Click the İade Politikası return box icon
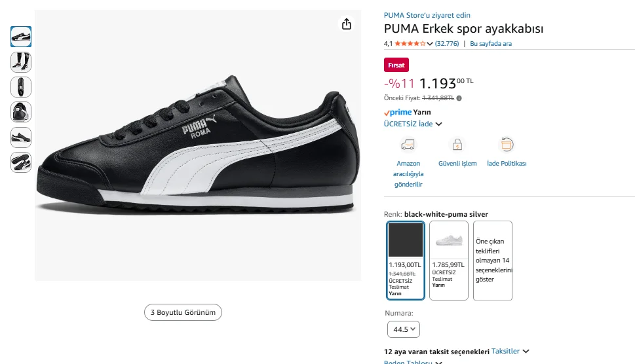This screenshot has height=364, width=635. pos(506,145)
